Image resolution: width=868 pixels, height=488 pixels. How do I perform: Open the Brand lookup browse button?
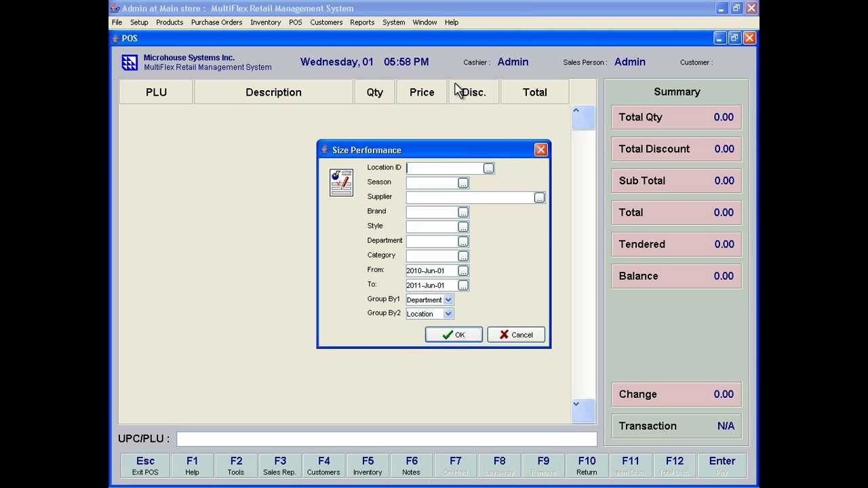tap(463, 212)
